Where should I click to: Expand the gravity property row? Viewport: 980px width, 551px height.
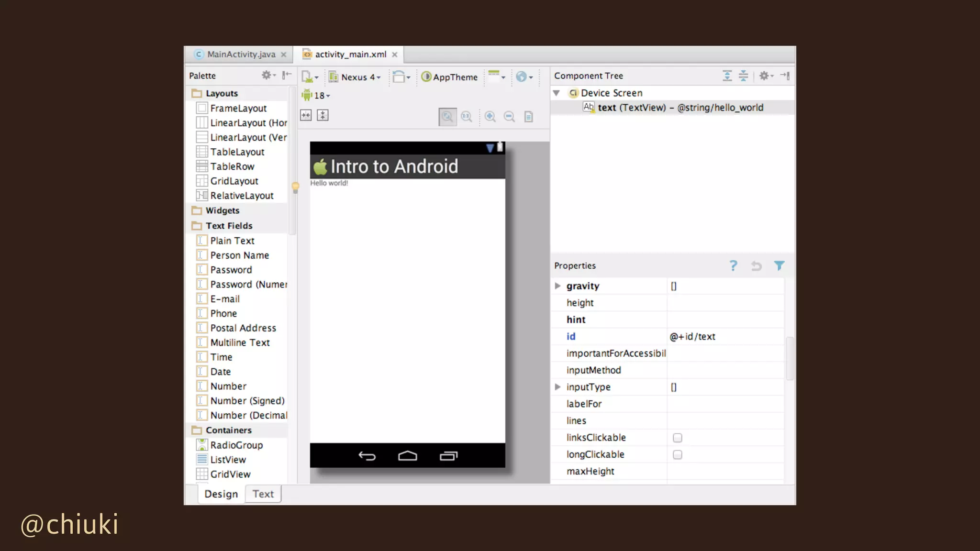(x=557, y=286)
